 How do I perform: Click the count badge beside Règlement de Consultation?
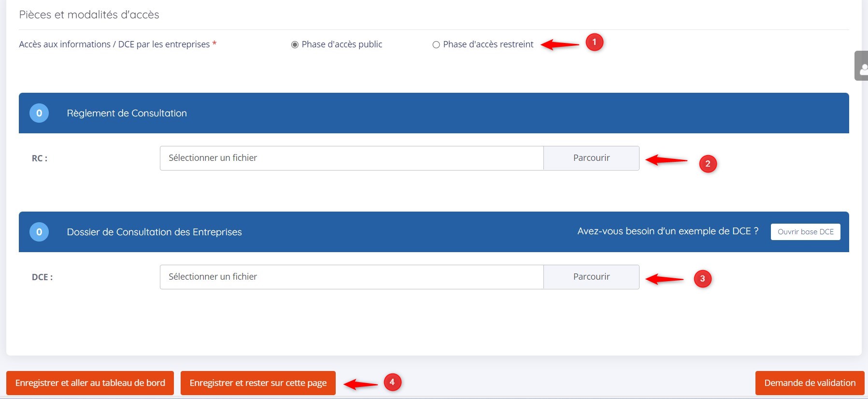click(39, 113)
